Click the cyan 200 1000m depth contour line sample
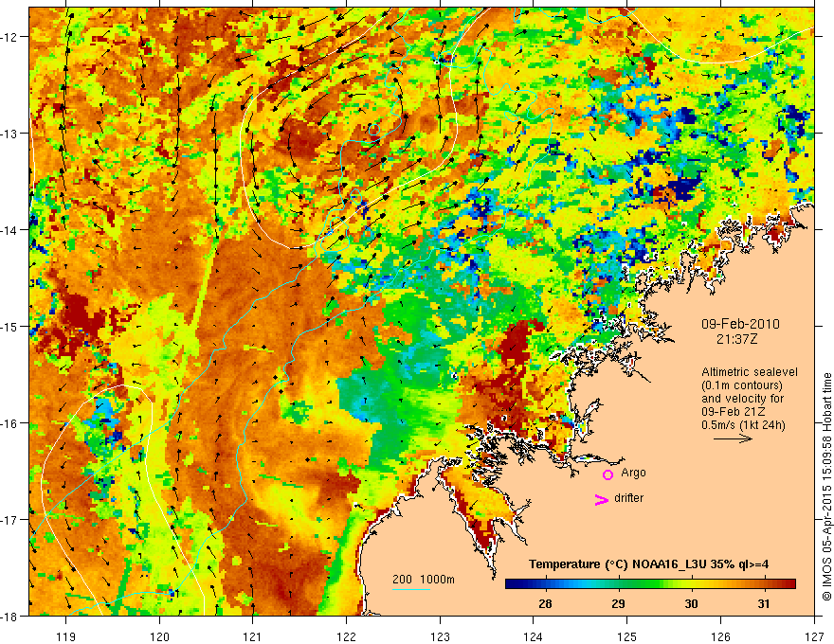 pyautogui.click(x=411, y=589)
